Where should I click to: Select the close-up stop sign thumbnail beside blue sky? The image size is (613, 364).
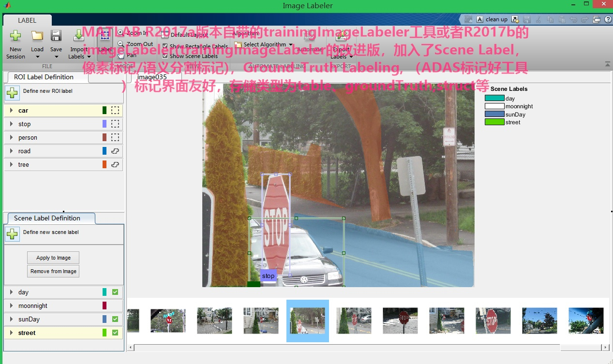click(x=493, y=320)
